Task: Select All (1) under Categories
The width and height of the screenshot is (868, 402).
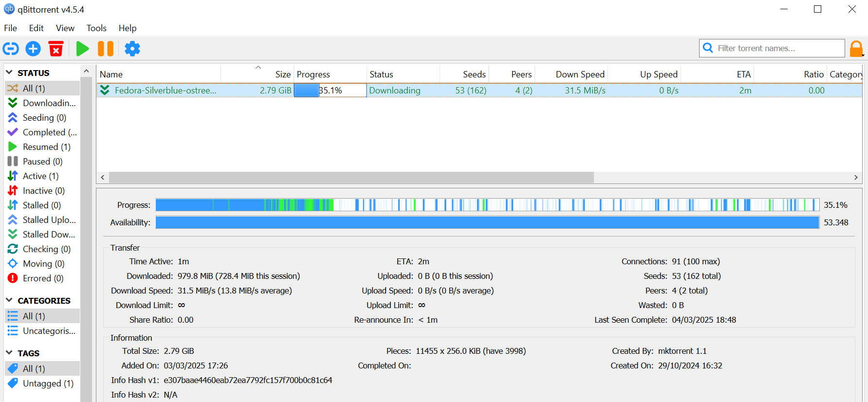Action: 42,316
